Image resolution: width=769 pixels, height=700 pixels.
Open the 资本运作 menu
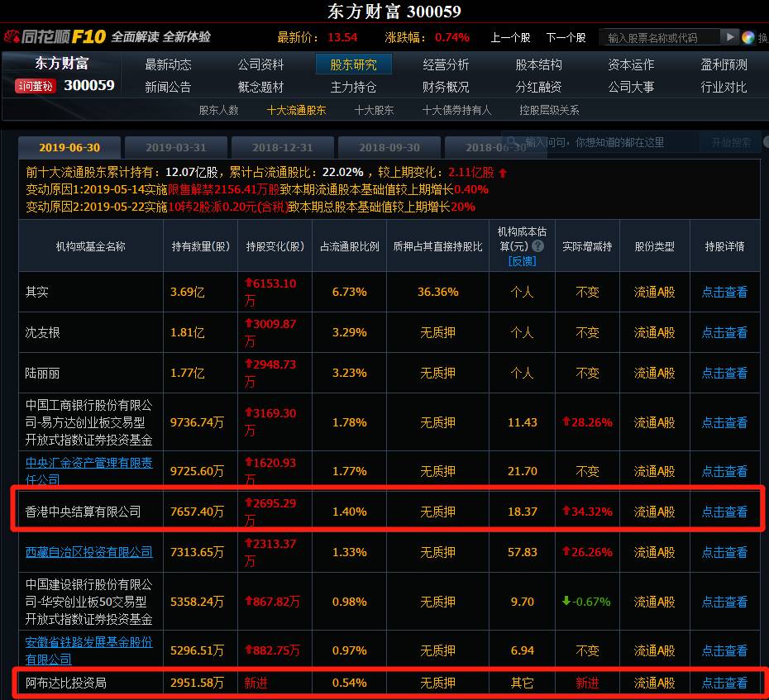(631, 64)
